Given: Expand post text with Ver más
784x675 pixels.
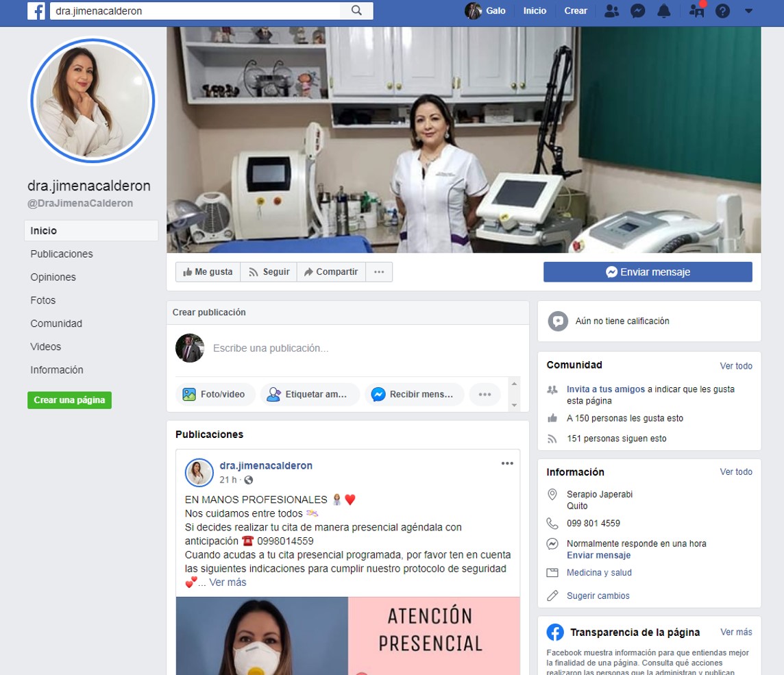Looking at the screenshot, I should (x=228, y=582).
